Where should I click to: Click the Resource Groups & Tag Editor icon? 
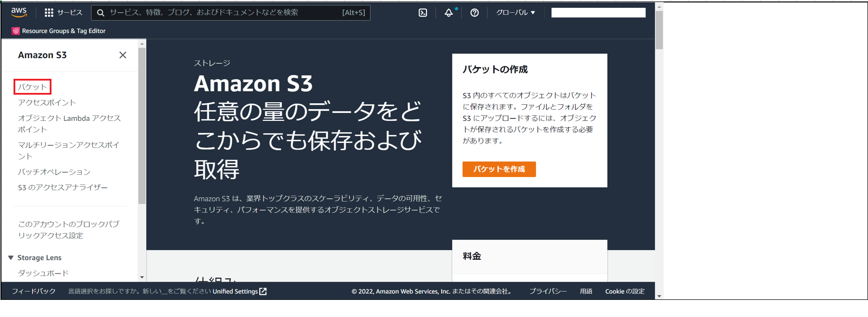[16, 31]
